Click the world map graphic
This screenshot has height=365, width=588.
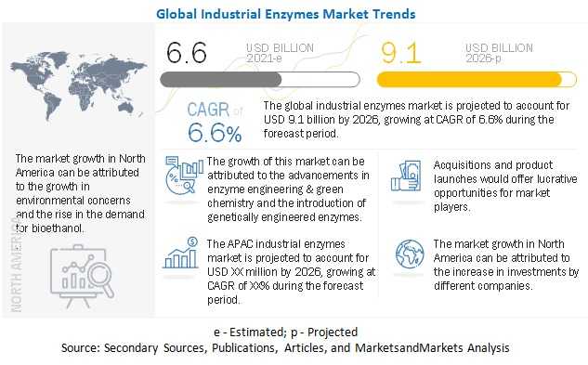79,85
